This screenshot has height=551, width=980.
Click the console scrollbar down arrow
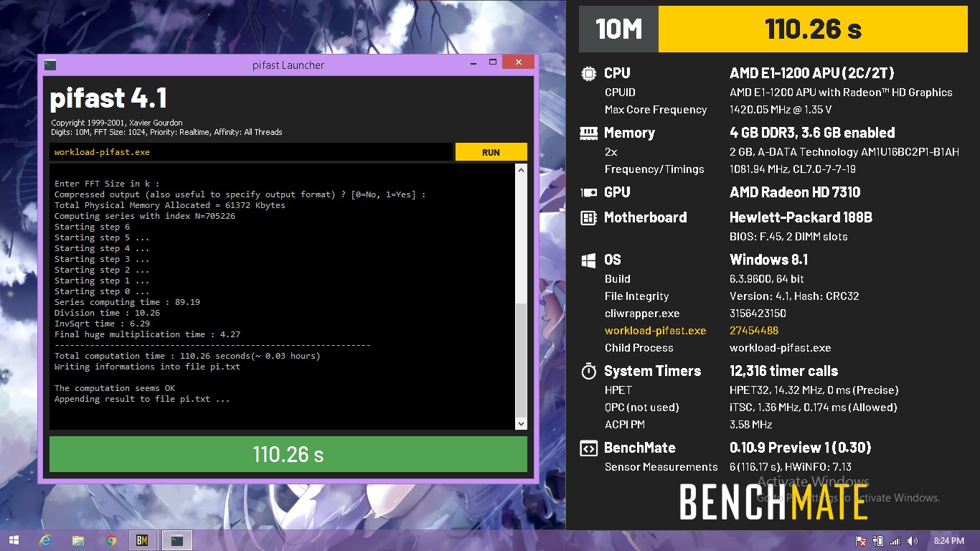[522, 424]
